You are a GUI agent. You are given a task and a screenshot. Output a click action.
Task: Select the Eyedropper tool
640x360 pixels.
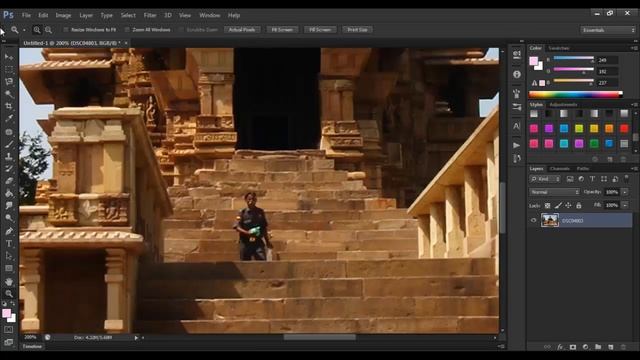9,119
